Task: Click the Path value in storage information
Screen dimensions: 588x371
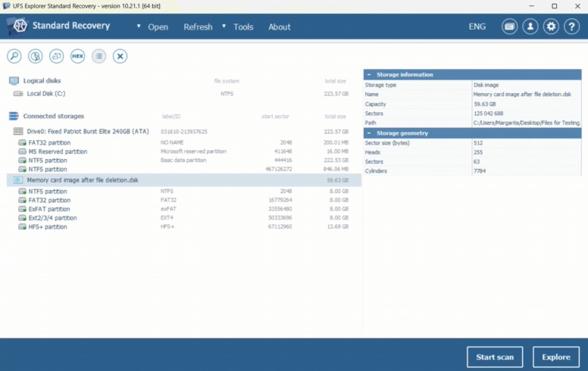Action: coord(527,123)
